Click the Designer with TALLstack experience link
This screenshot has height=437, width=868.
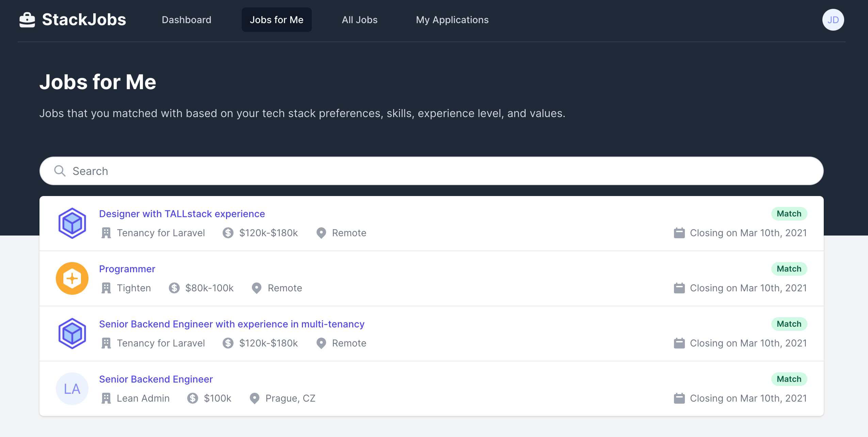click(182, 213)
